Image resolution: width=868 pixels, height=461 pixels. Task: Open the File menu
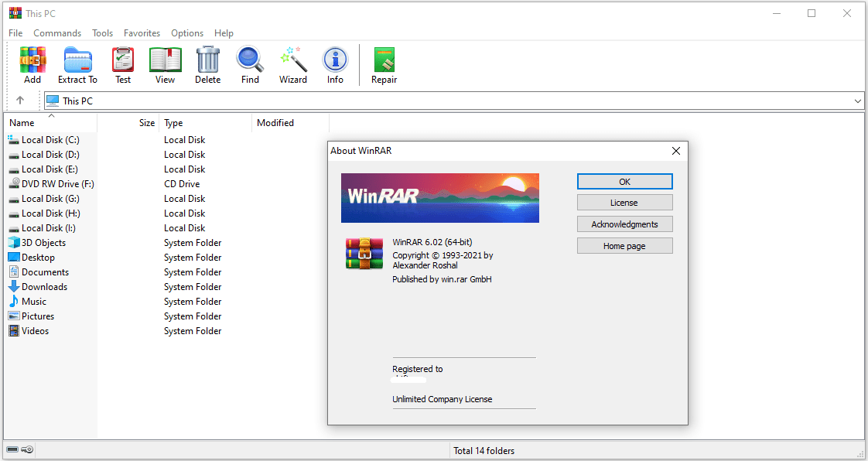coord(15,33)
